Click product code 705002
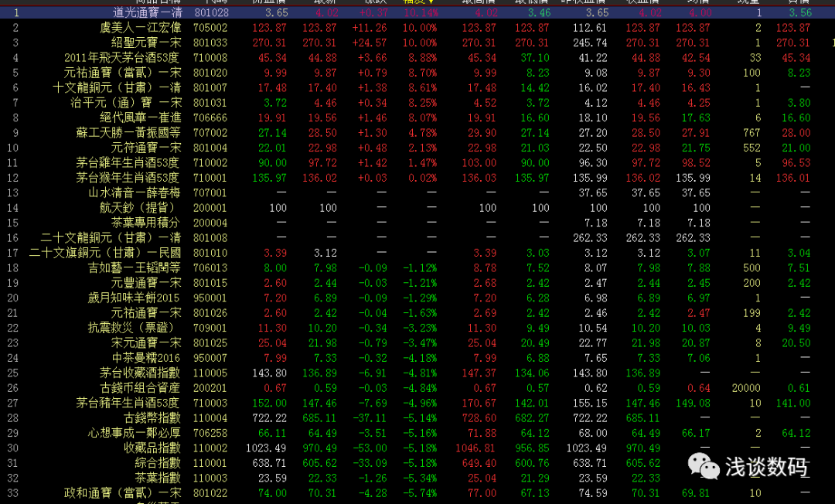The height and width of the screenshot is (504, 835). (210, 28)
